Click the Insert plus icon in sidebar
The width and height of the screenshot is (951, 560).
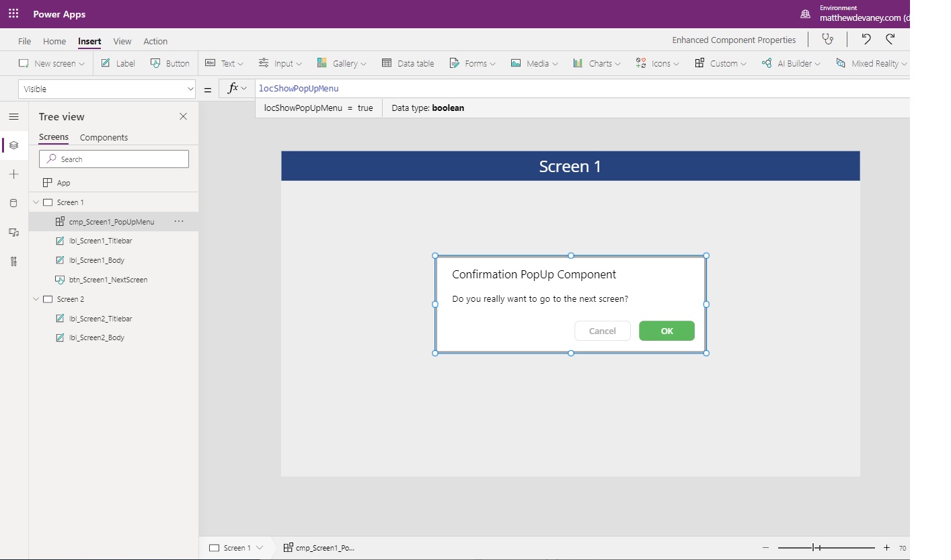13,174
